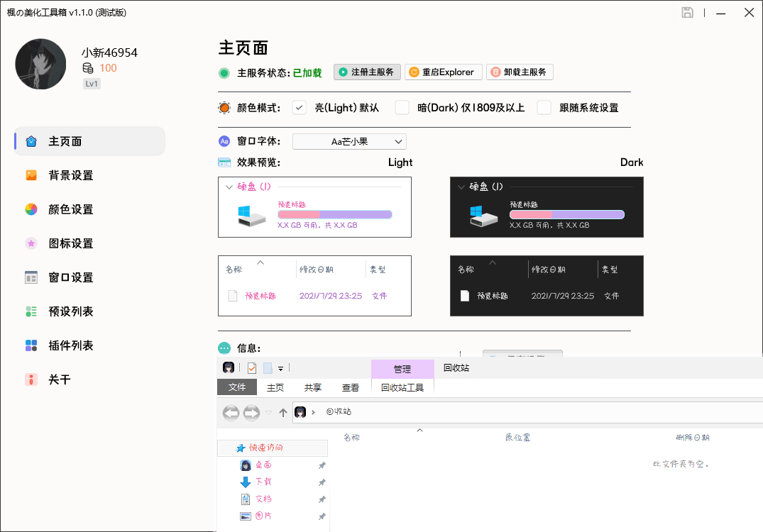The height and width of the screenshot is (532, 763).
Task: Click 名称 column sort arrow in Light preview
Action: coord(260,262)
